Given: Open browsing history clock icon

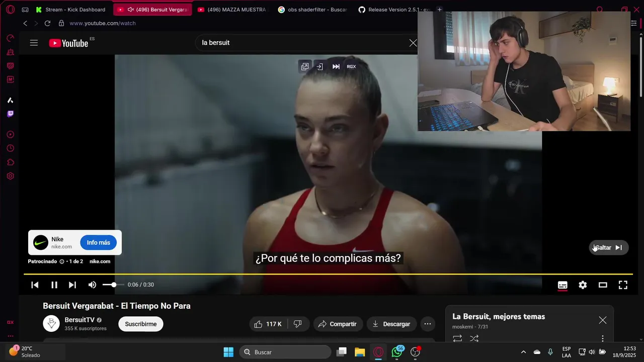Looking at the screenshot, I should pyautogui.click(x=10, y=148).
